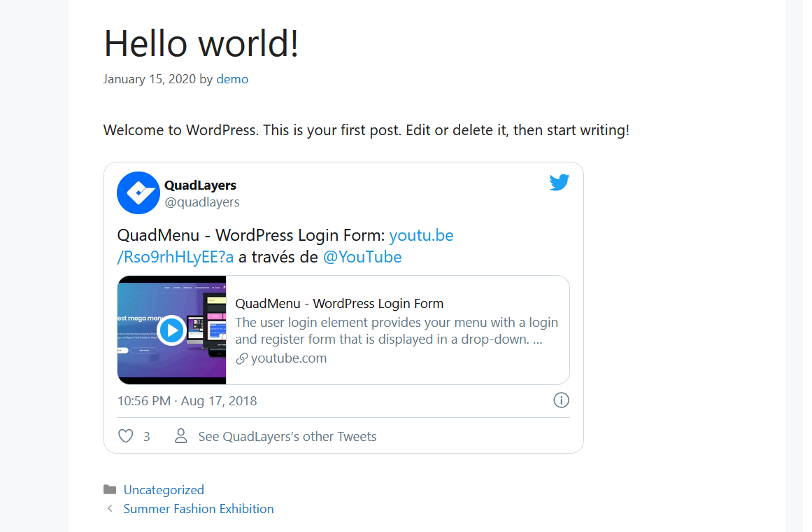Click the link icon beside youtube.com

coord(242,358)
